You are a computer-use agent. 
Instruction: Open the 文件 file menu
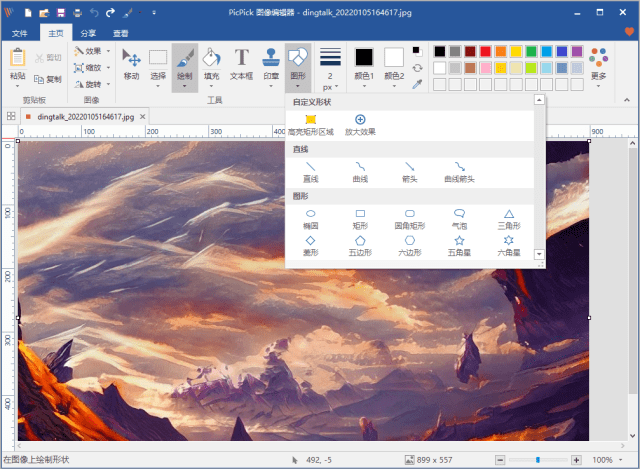20,33
